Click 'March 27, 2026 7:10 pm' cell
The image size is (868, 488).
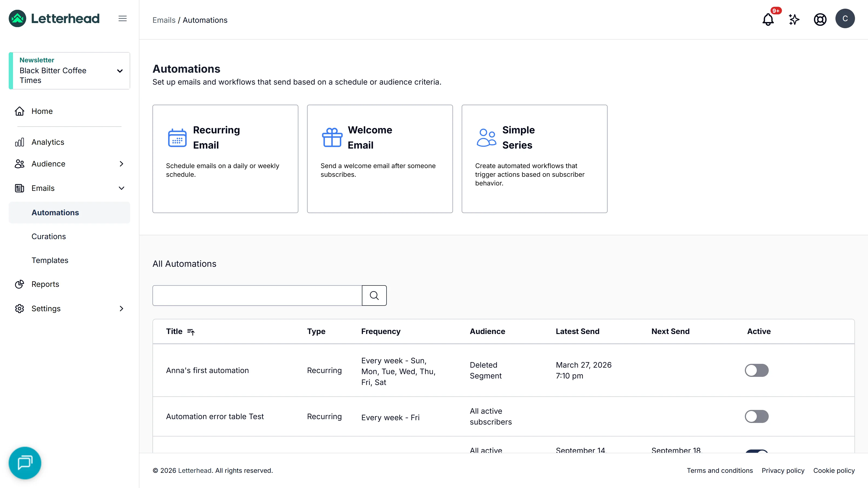tap(584, 370)
